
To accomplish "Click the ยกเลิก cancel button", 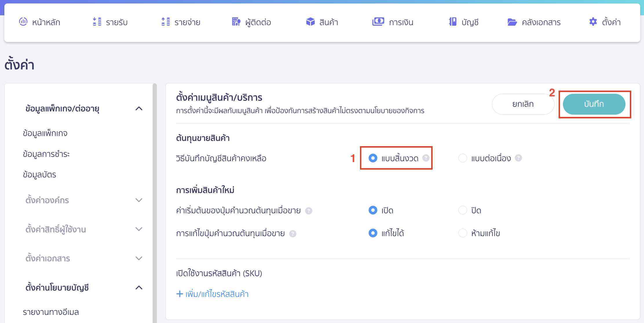I will pyautogui.click(x=523, y=104).
